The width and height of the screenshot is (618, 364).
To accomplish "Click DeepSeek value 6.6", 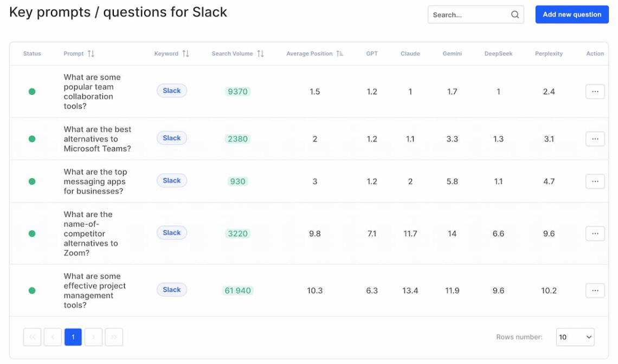I will [498, 233].
